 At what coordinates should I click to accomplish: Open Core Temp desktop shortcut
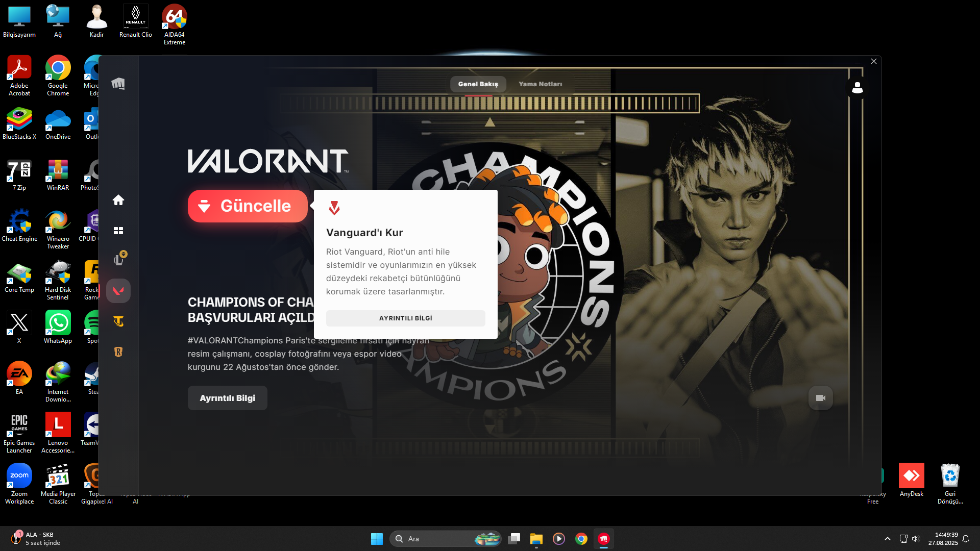(x=19, y=277)
